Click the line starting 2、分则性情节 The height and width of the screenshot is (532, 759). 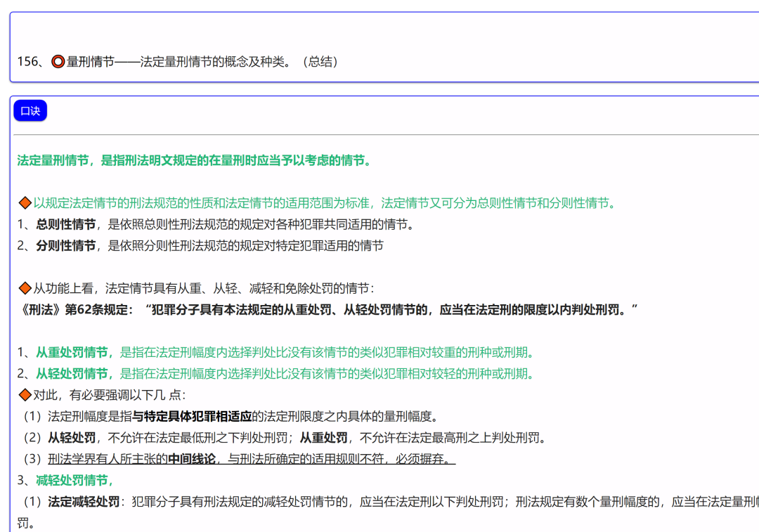(200, 246)
